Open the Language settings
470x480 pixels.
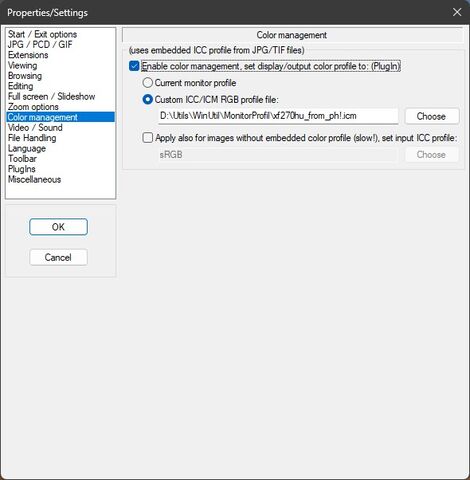click(x=27, y=148)
